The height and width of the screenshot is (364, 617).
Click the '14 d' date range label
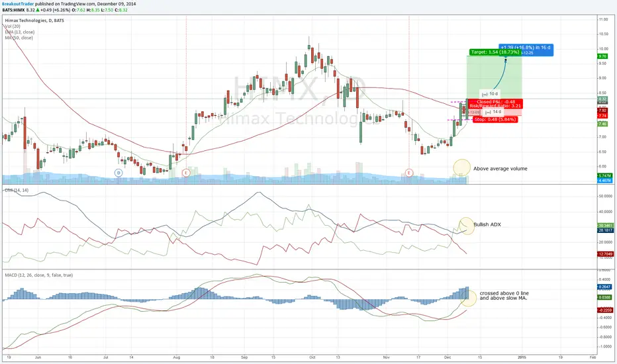click(x=494, y=112)
